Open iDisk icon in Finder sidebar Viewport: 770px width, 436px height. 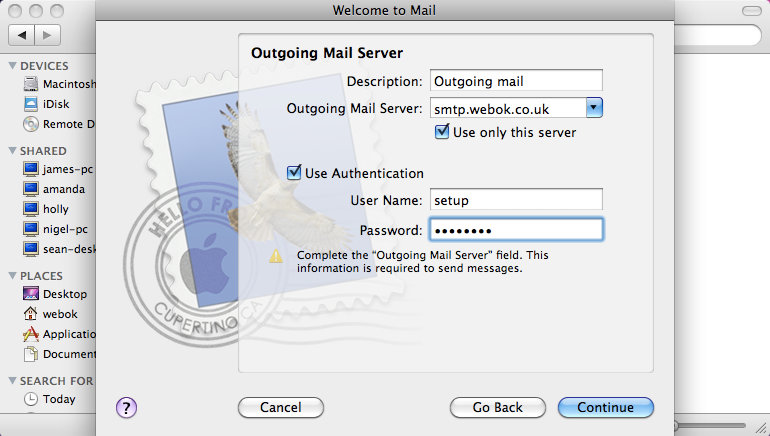click(x=30, y=104)
